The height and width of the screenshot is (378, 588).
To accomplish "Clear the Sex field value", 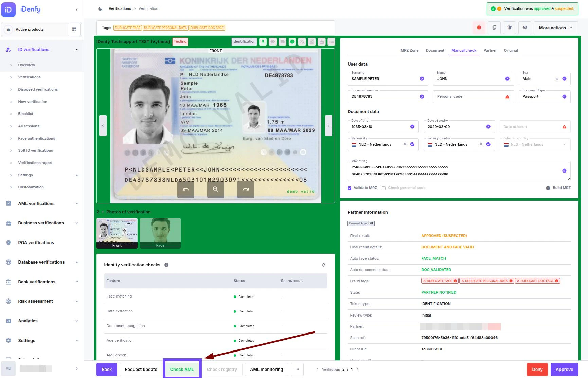I will coord(557,79).
